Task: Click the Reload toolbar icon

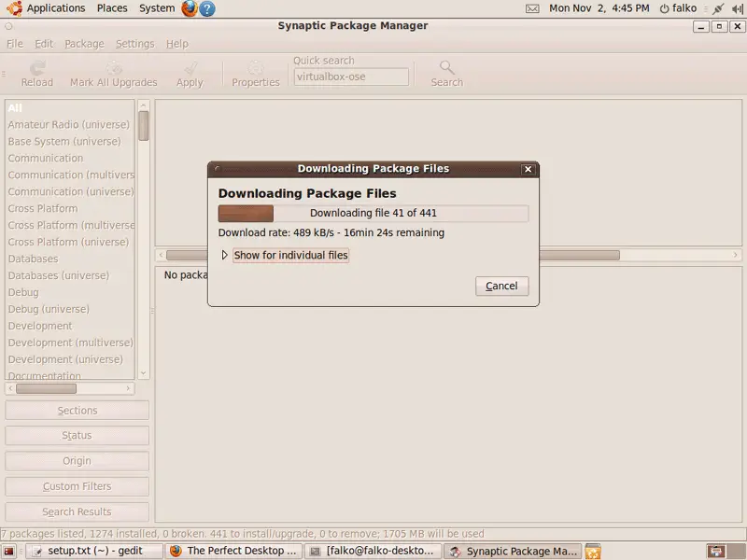Action: (37, 67)
